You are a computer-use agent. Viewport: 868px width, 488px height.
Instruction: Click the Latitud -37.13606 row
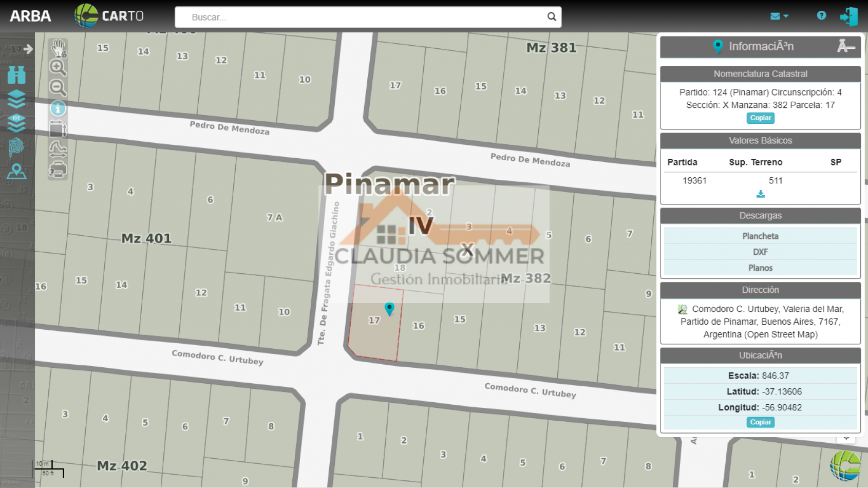[761, 391]
